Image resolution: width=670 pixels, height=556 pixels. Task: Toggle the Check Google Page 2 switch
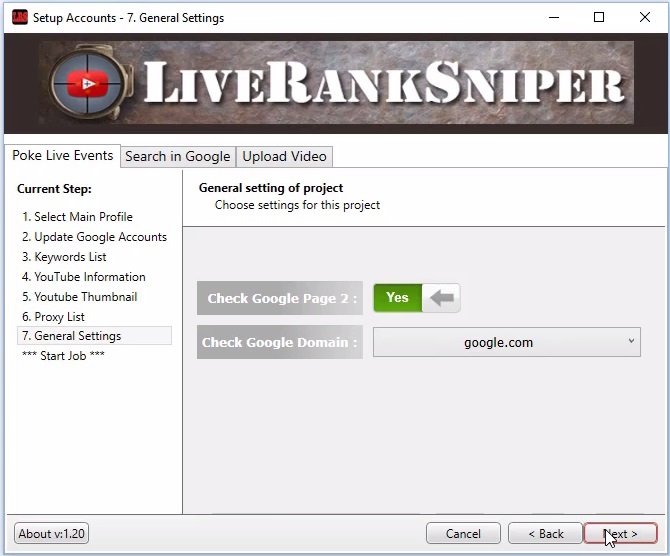tap(417, 297)
